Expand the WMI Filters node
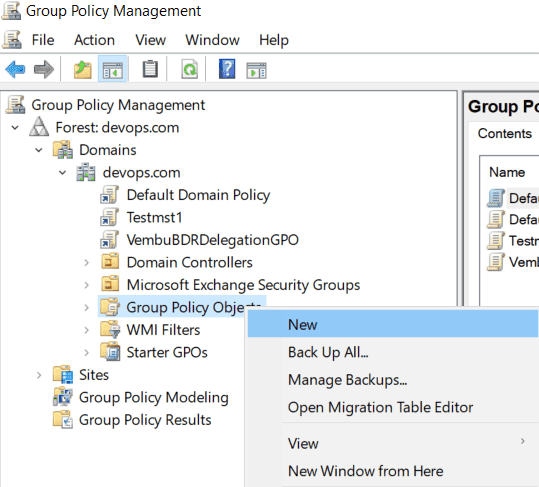 click(86, 330)
